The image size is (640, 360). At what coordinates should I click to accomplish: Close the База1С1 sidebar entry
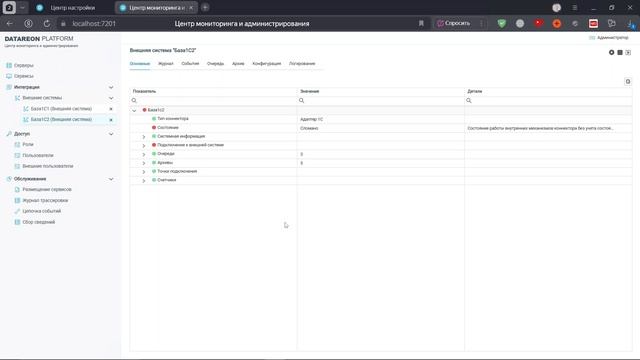[x=111, y=109]
